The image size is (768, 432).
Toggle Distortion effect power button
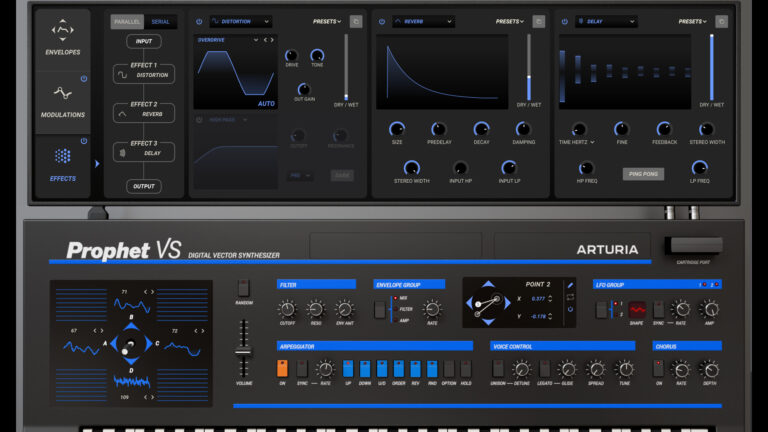coord(199,22)
